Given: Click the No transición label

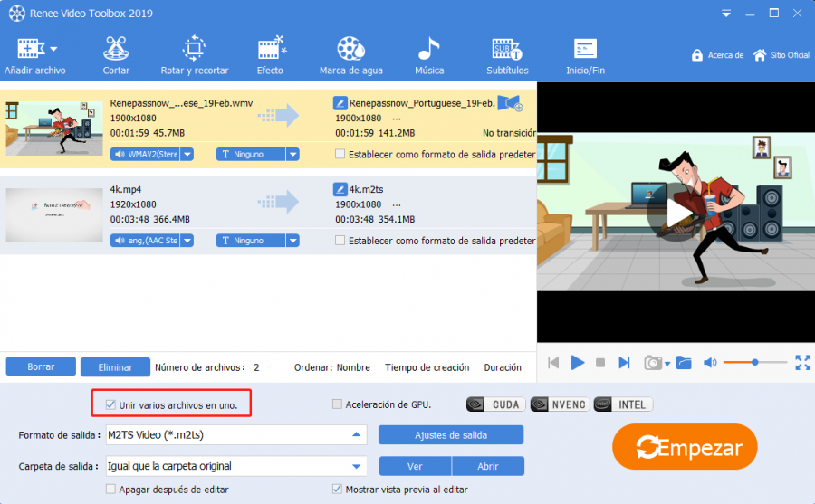Looking at the screenshot, I should tap(509, 133).
